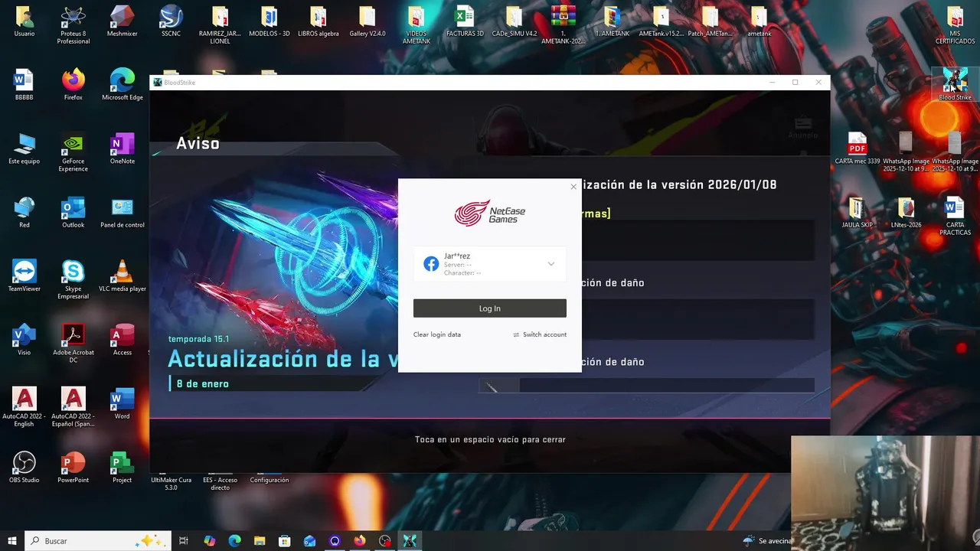The width and height of the screenshot is (980, 551).
Task: Open Visio desktop icon
Action: [24, 339]
